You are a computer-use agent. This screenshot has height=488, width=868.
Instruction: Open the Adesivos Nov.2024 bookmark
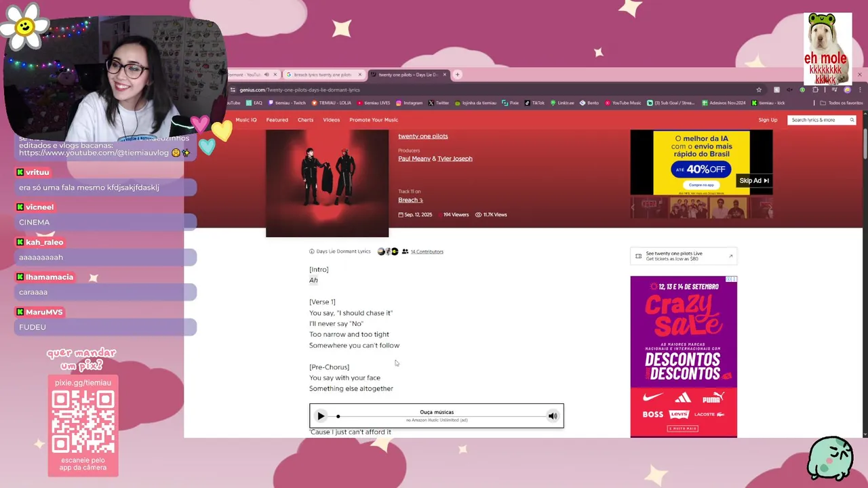(724, 103)
